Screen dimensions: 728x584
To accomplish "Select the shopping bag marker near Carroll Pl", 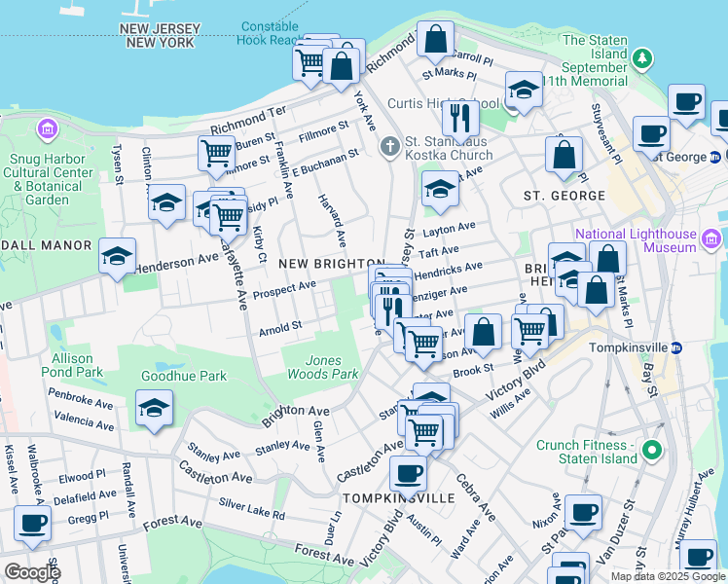I will click(x=437, y=41).
